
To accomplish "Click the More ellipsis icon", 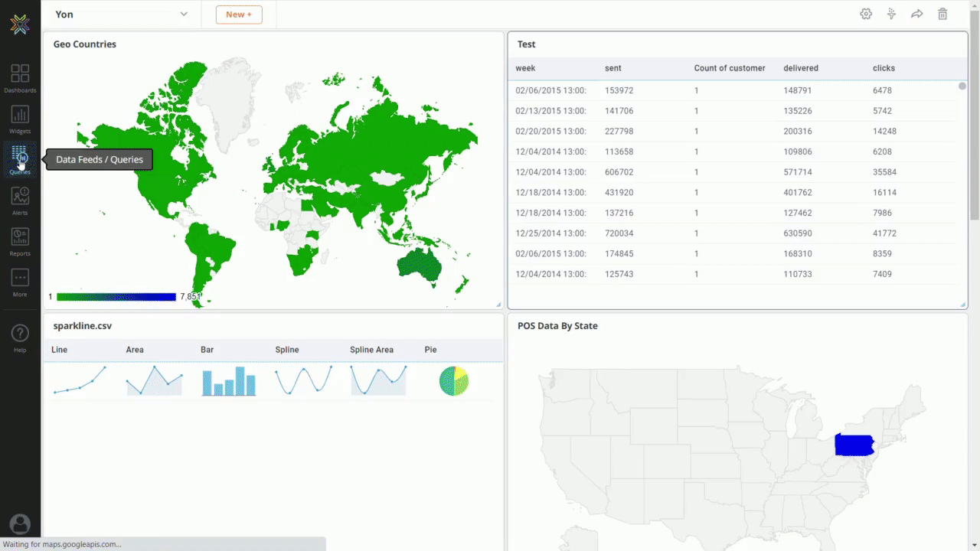I will [20, 279].
